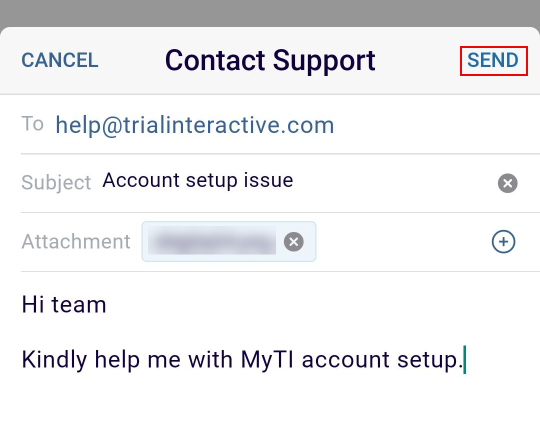Send the support message
Image resolution: width=540 pixels, height=433 pixels.
point(494,61)
